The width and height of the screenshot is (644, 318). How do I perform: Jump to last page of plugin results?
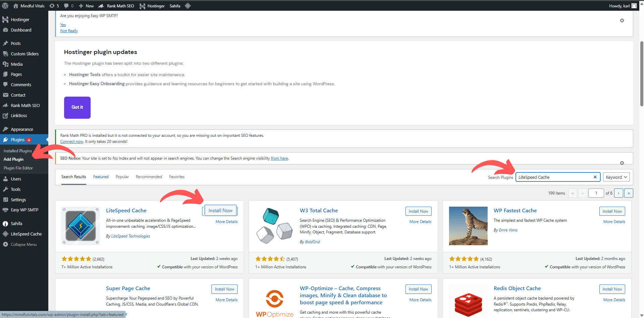click(x=629, y=193)
